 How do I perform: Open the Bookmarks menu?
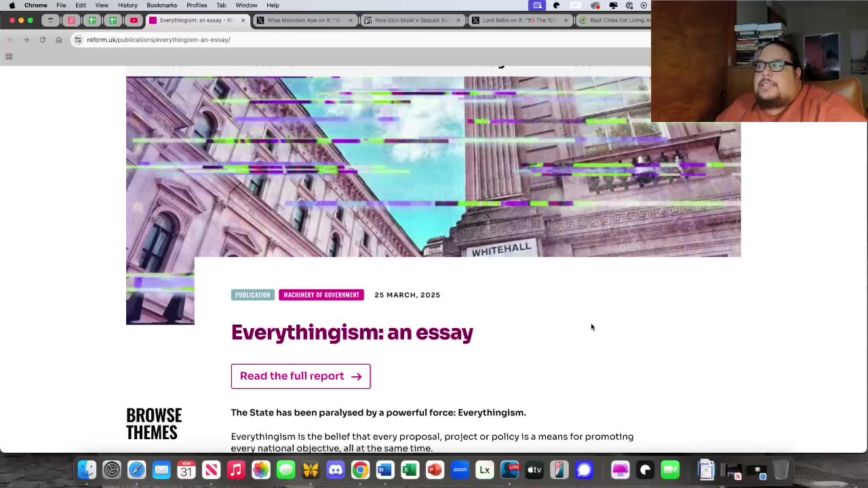tap(162, 5)
